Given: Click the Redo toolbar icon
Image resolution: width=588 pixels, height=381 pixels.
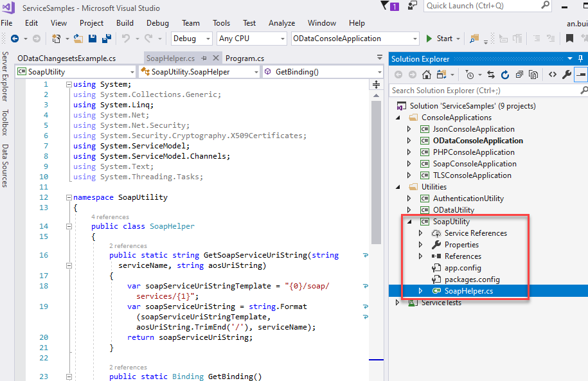Looking at the screenshot, I should [x=148, y=39].
